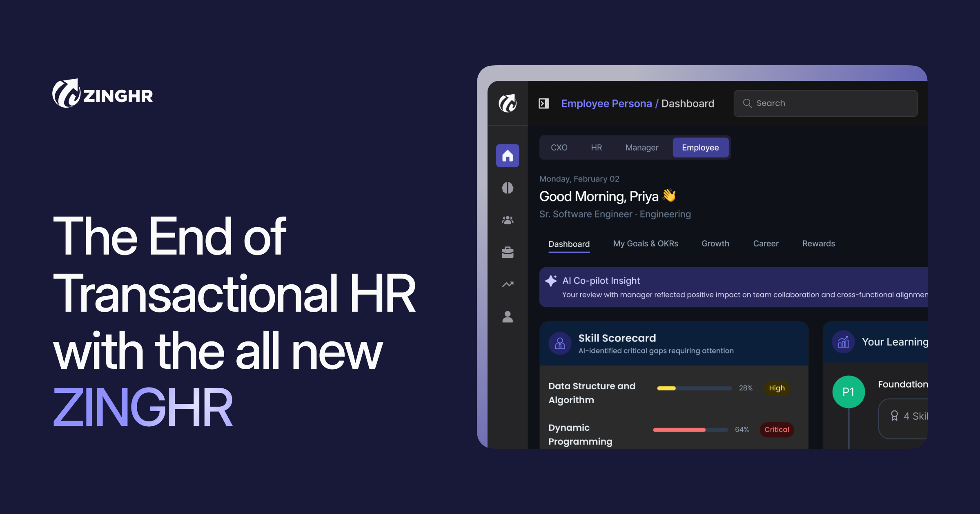980x514 pixels.
Task: Select the Employee persona tab
Action: 700,148
